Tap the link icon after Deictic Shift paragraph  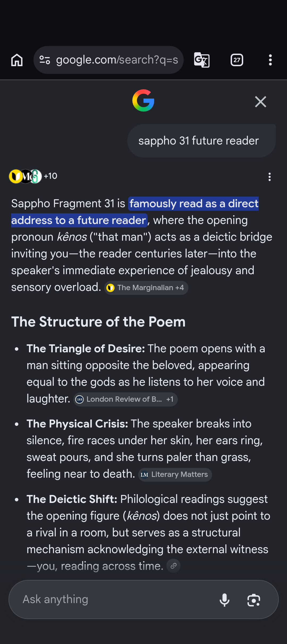(173, 566)
